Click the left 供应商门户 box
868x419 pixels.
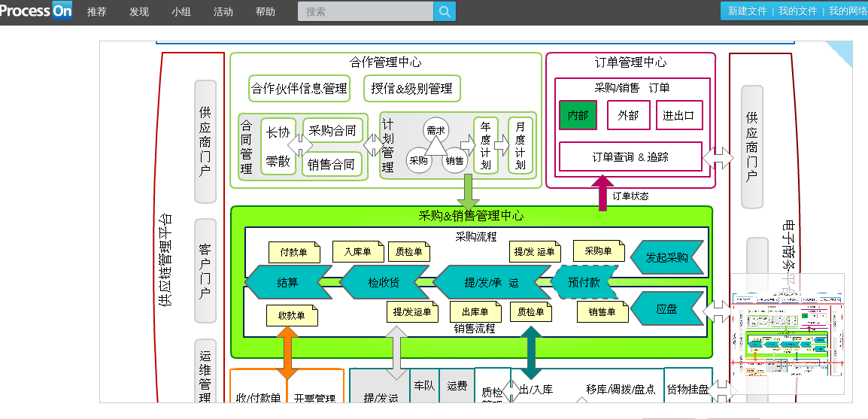205,141
